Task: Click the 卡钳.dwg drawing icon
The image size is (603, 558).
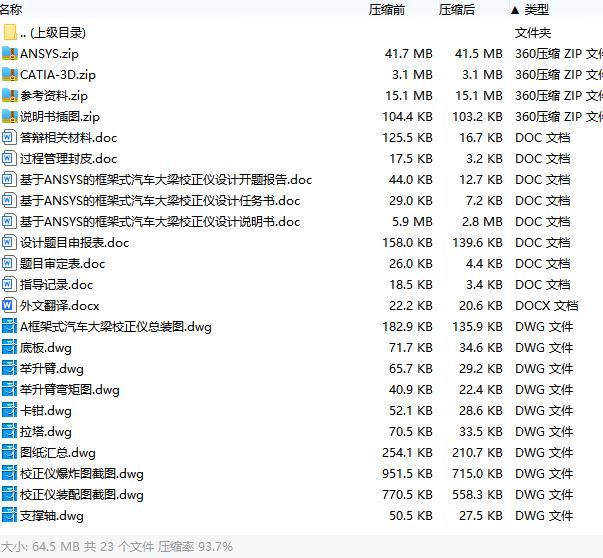Action: (9, 411)
